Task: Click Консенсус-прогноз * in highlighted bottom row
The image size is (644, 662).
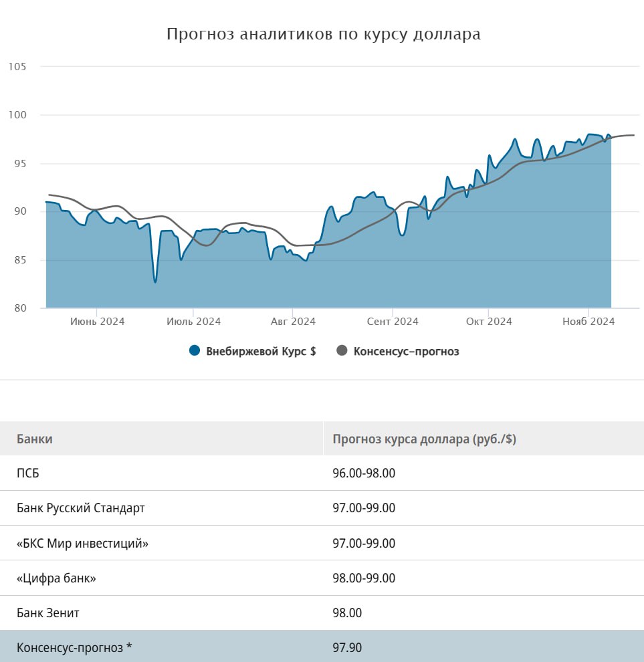Action: pos(75,647)
